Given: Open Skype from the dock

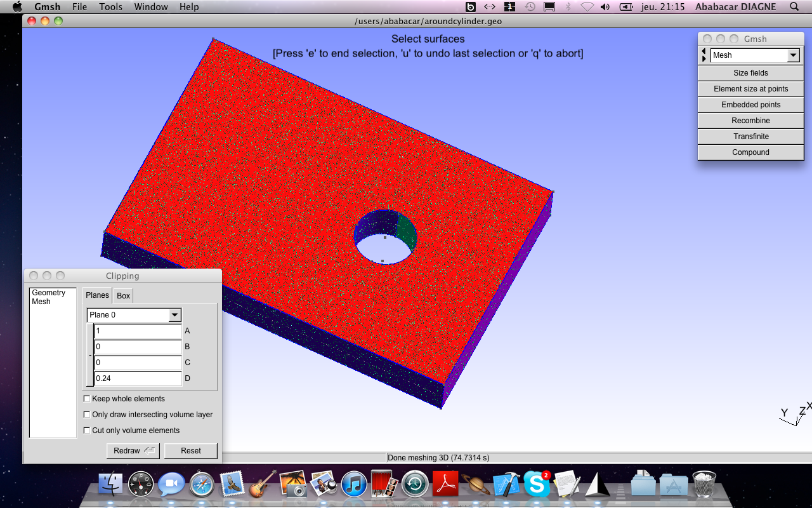Looking at the screenshot, I should coord(537,485).
